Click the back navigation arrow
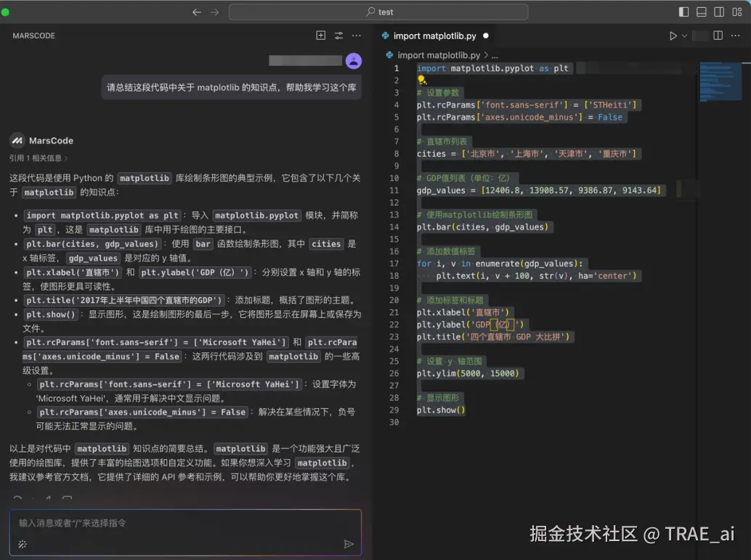 196,12
